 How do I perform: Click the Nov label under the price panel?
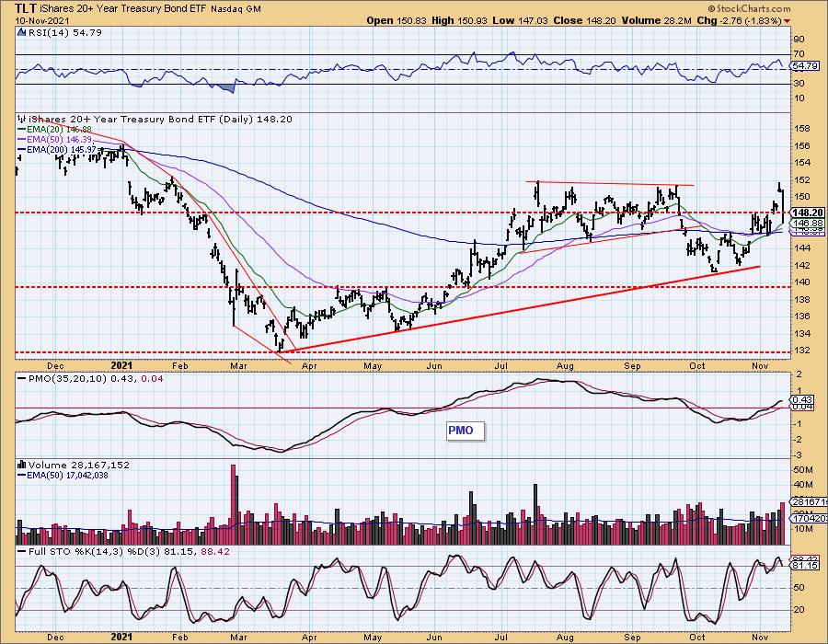click(760, 365)
